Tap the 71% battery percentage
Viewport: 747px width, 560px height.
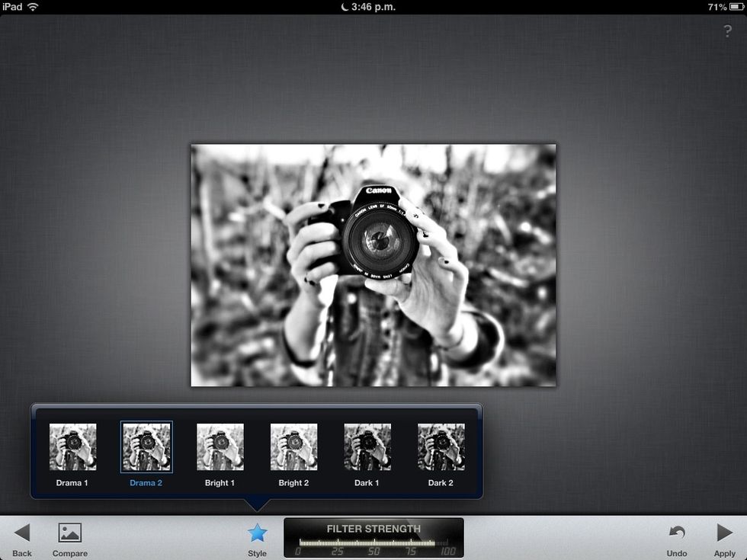[717, 7]
